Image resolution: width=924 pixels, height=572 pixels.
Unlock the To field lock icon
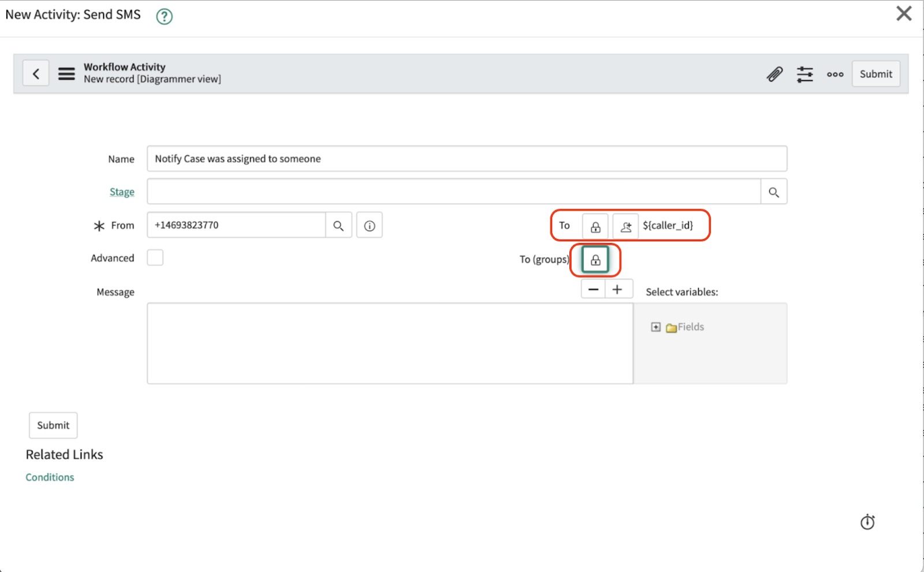(x=595, y=226)
